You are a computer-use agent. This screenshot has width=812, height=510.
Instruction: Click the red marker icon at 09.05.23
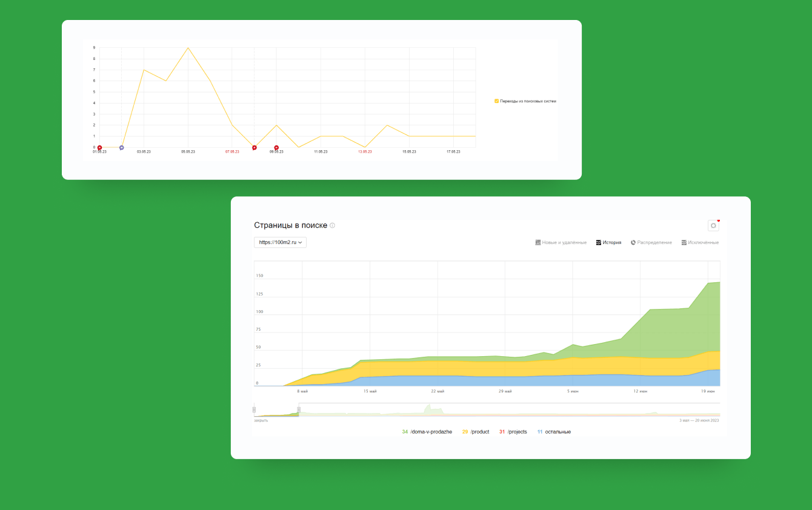[x=276, y=147]
